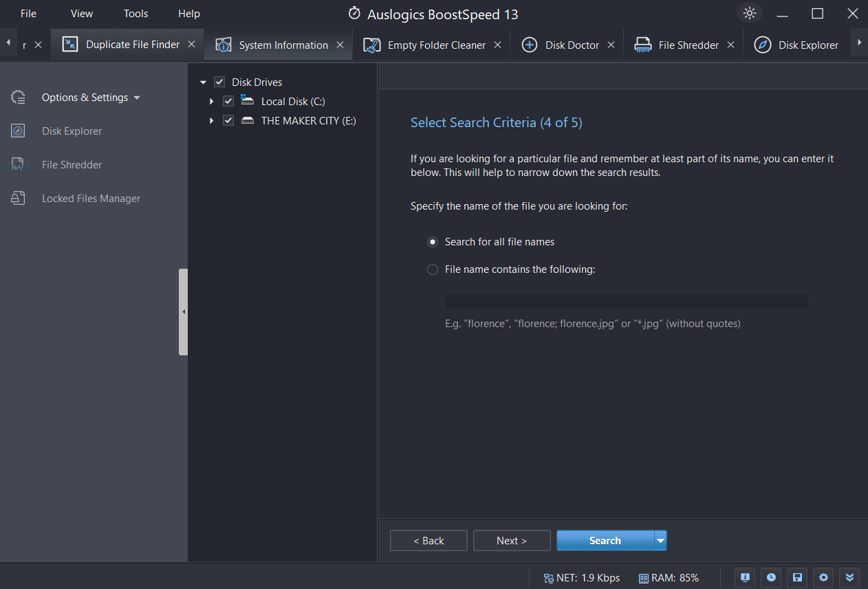The image size is (868, 589).
Task: Uncheck the Disk Drives checkbox
Action: [219, 82]
